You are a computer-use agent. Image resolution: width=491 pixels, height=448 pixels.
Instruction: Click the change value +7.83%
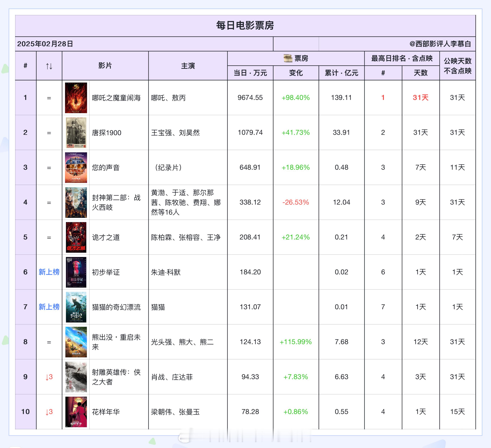[296, 377]
